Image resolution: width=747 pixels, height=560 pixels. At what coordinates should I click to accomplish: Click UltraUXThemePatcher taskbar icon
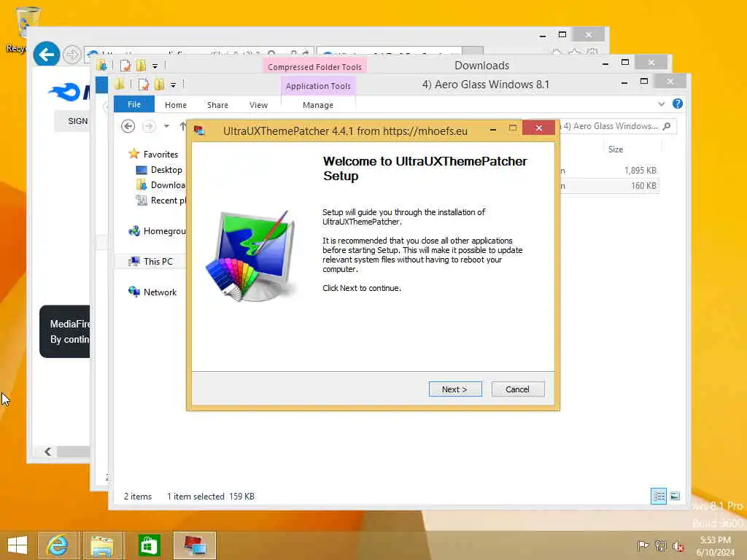[195, 545]
